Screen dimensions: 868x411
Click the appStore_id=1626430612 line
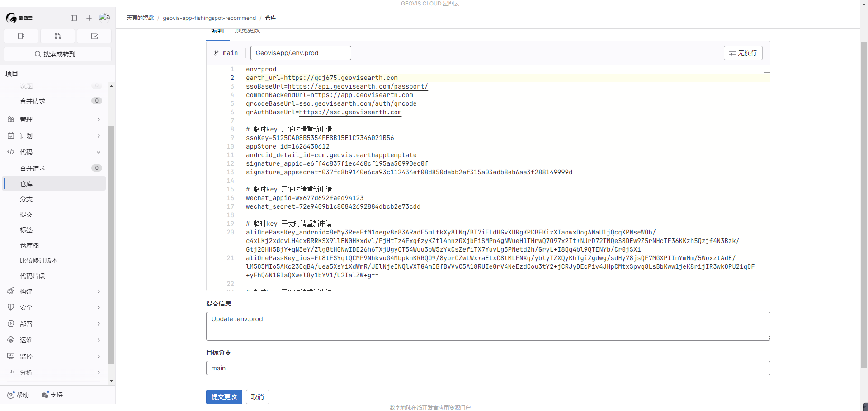coord(288,147)
